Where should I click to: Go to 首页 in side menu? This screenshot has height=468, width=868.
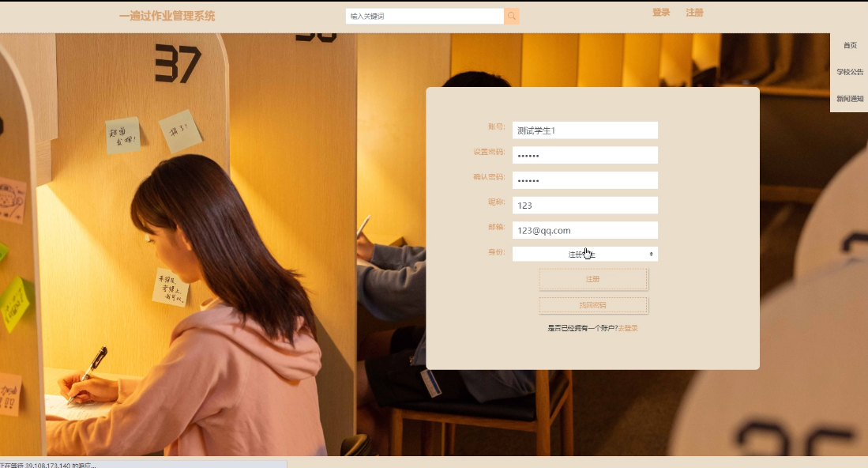[x=850, y=45]
